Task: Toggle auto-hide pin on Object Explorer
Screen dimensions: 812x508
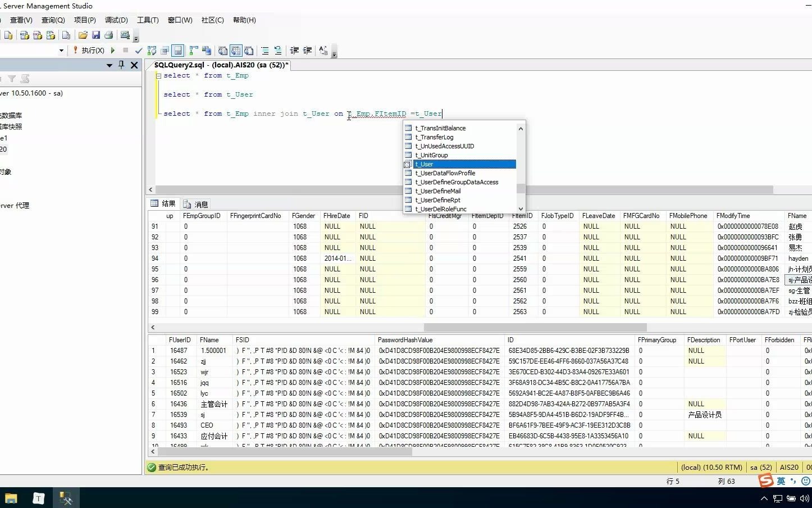Action: point(121,65)
